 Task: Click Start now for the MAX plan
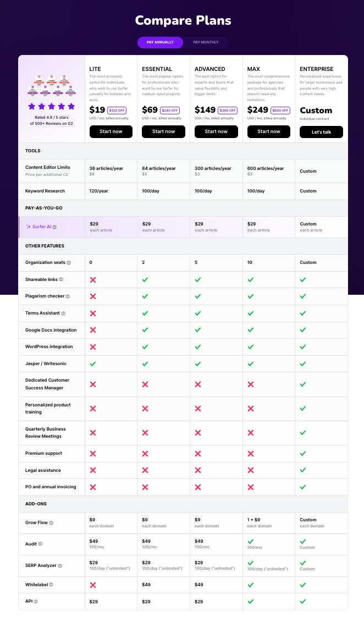[268, 131]
